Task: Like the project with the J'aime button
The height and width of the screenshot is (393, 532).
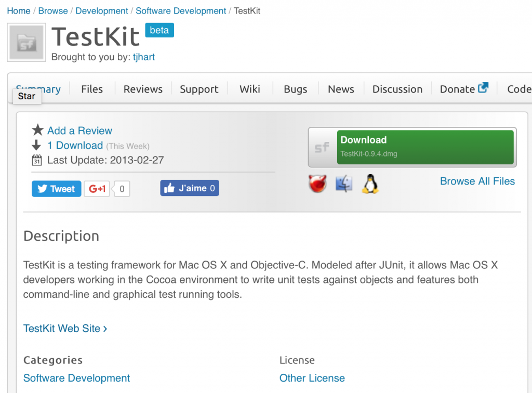Action: tap(190, 188)
